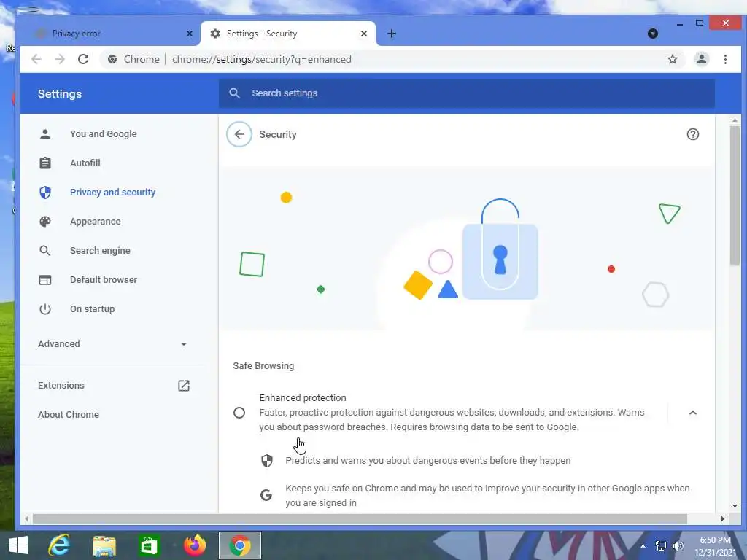Click the horizontal window scrollbar
Viewport: 747px width, 560px height.
[360, 518]
